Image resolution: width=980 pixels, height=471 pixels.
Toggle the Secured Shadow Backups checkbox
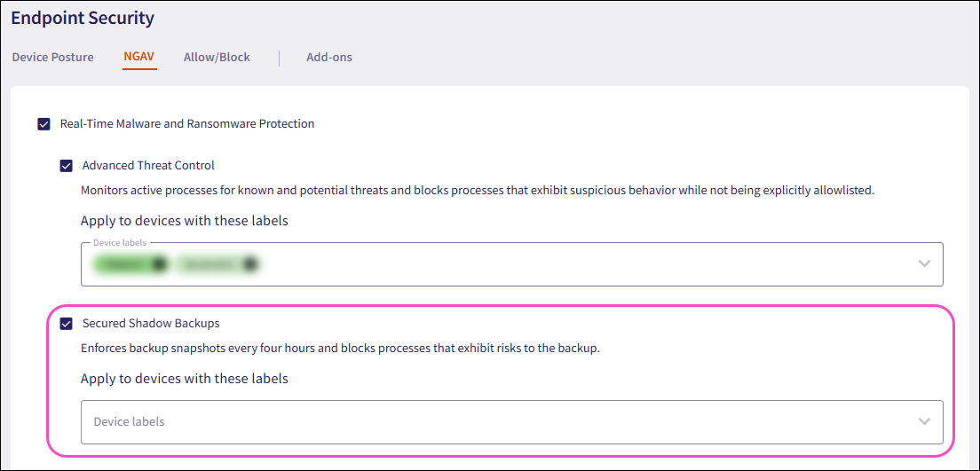pyautogui.click(x=67, y=324)
